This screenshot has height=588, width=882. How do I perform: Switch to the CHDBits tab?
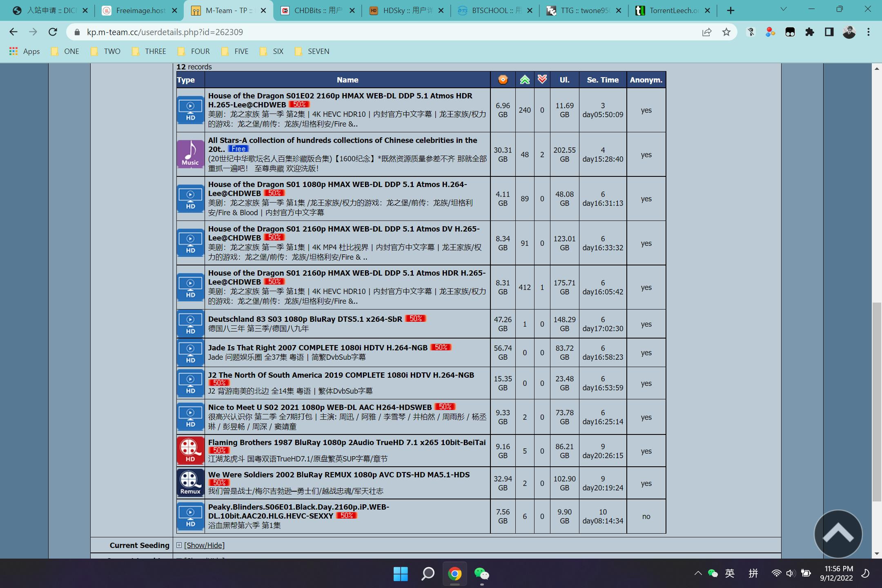[x=318, y=11]
